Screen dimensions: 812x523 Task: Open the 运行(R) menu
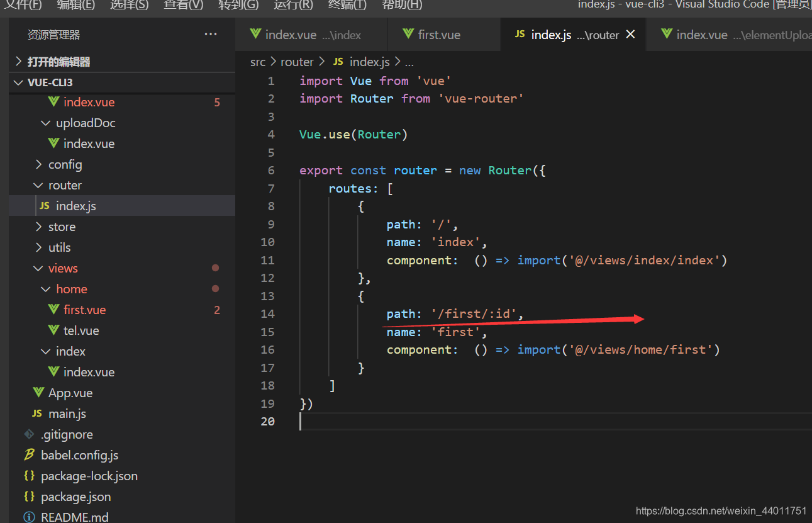(293, 5)
